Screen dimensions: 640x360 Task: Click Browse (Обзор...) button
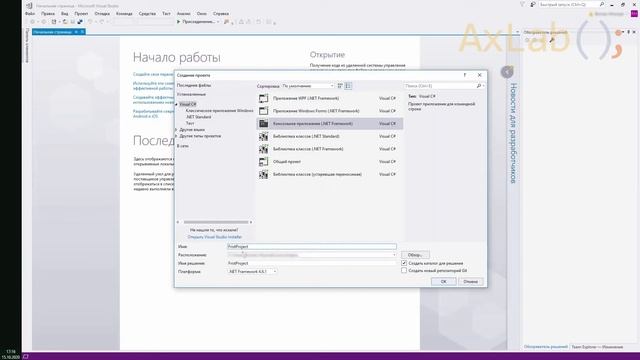(415, 255)
